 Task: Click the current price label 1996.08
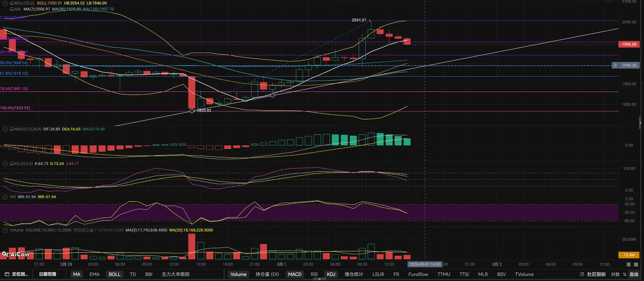point(629,44)
